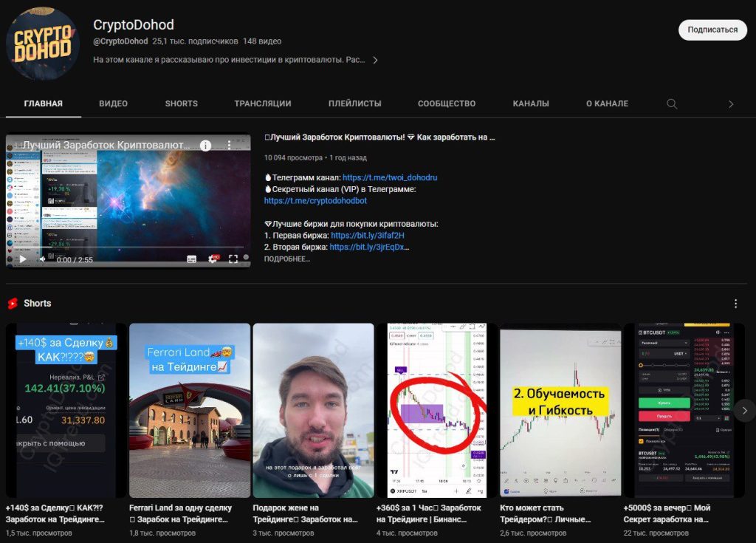Open Shorts section three-dot options menu
756x543 pixels.
click(x=735, y=304)
